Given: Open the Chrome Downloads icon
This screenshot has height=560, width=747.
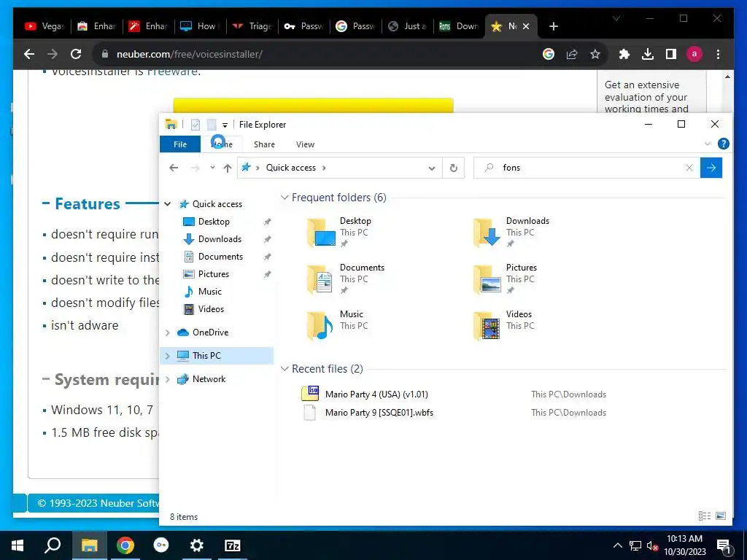Looking at the screenshot, I should pyautogui.click(x=648, y=54).
